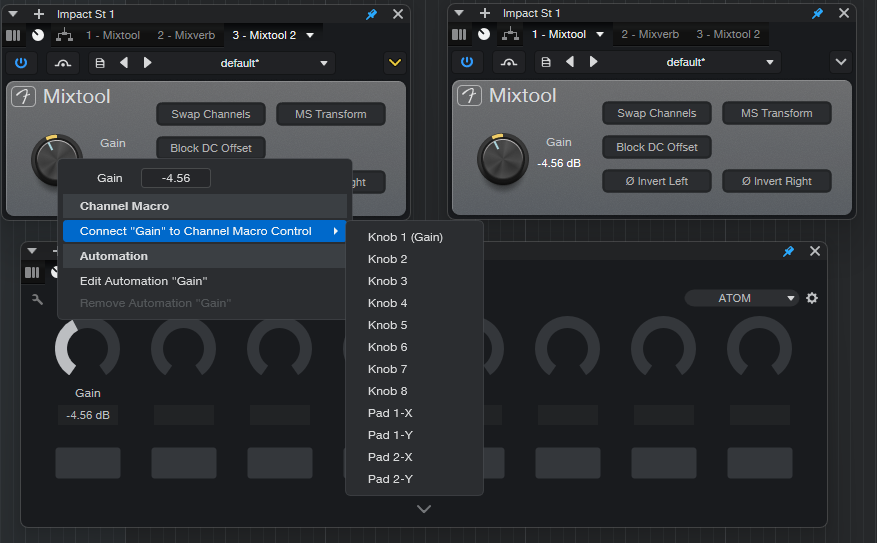Image resolution: width=877 pixels, height=543 pixels.
Task: Load previous preset in left window
Action: [124, 63]
